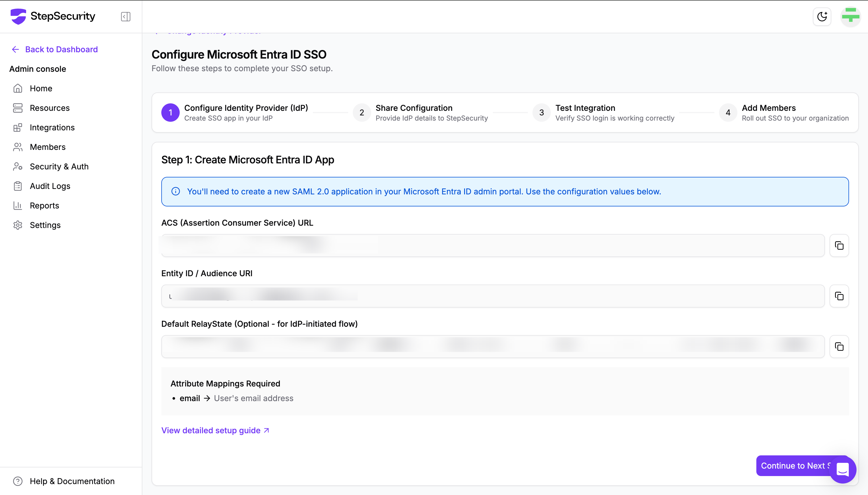Click the Entity ID input field
This screenshot has width=868, height=495.
point(493,296)
